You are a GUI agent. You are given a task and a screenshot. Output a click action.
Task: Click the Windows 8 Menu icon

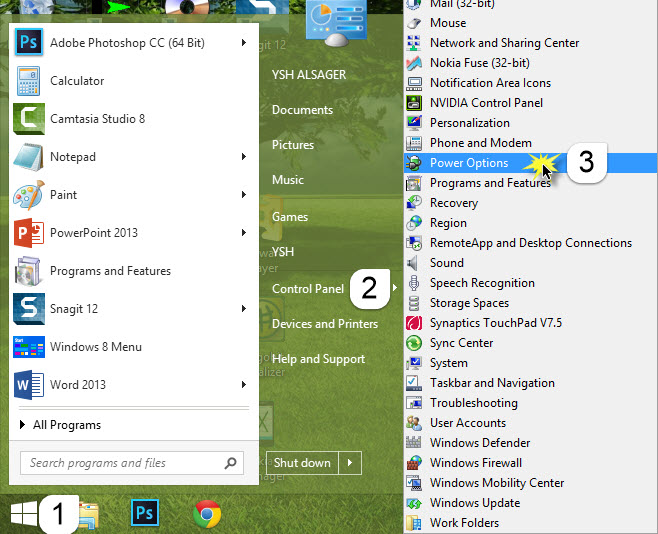point(29,347)
